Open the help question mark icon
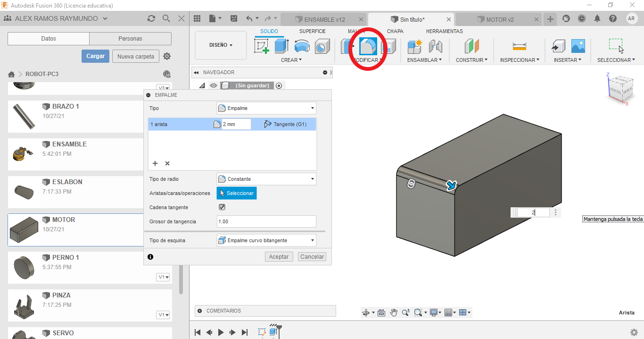The image size is (644, 339). [613, 18]
